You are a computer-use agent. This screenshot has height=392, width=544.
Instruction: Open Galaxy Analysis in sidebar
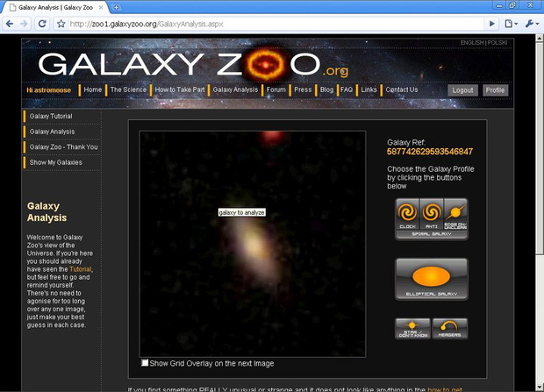(x=52, y=132)
